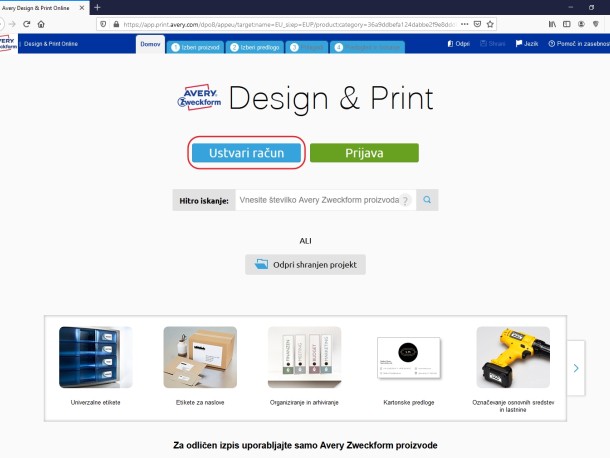610x458 pixels.
Task: Click the question mark help in search field
Action: coord(405,200)
